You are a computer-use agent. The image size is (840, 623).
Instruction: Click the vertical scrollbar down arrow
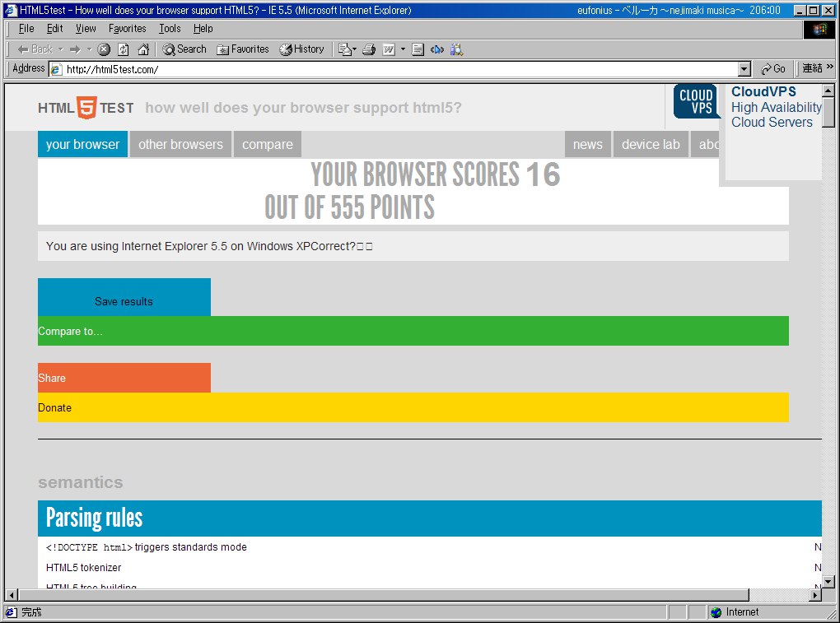(x=828, y=582)
